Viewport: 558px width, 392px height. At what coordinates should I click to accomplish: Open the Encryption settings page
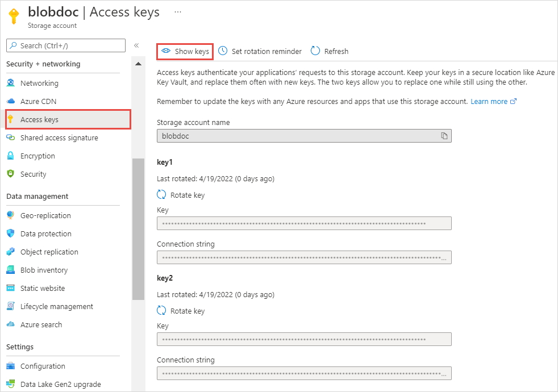(x=38, y=156)
